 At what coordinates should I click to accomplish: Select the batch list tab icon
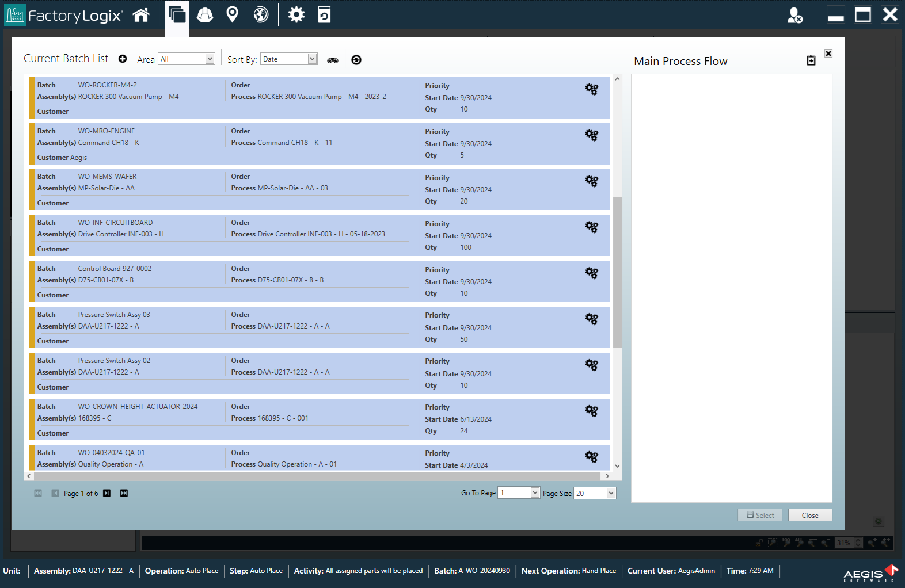(x=177, y=15)
